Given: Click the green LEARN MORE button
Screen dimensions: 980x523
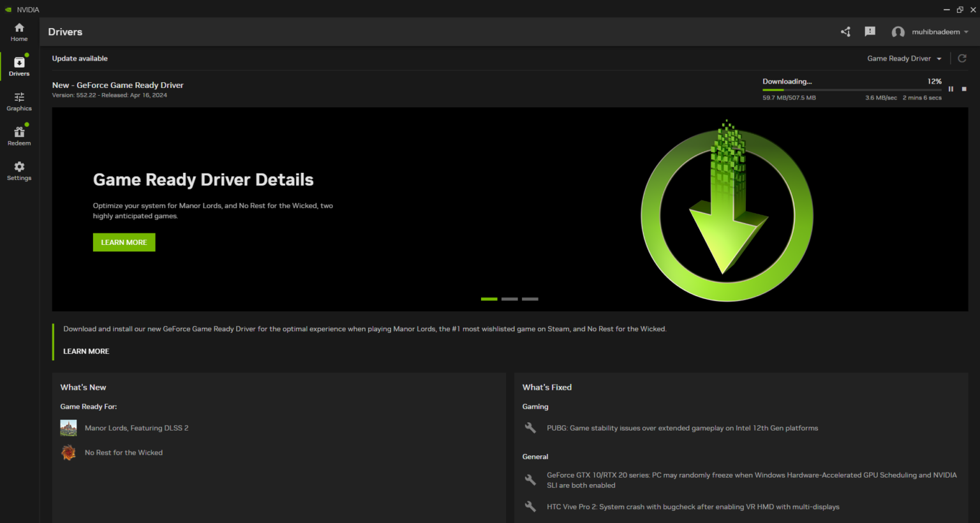Looking at the screenshot, I should [124, 242].
